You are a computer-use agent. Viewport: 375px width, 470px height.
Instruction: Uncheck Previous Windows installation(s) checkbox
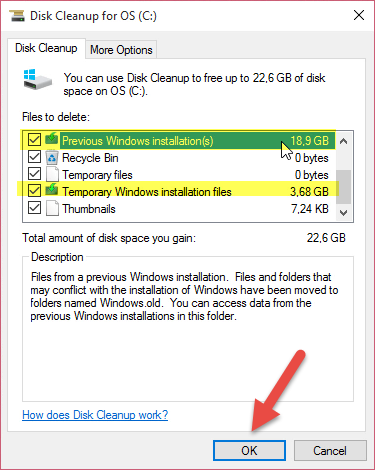click(34, 140)
